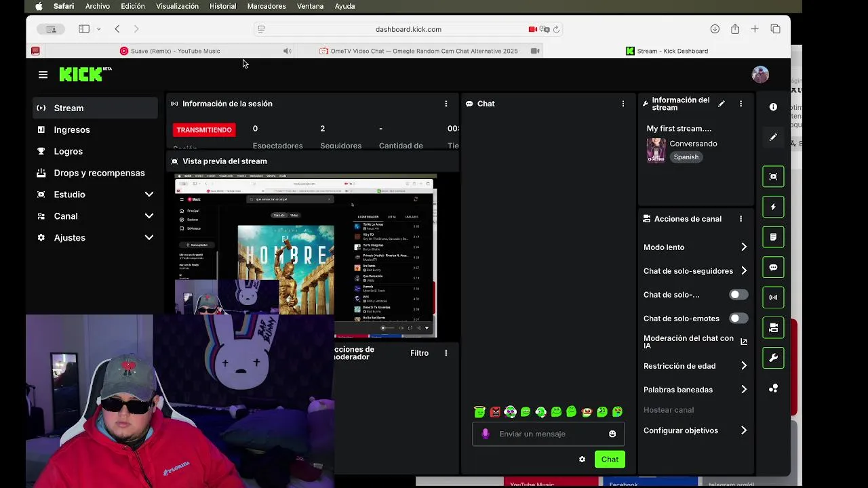Image resolution: width=868 pixels, height=488 pixels.
Task: Toggle the Chat de solo-... switch
Action: (738, 295)
